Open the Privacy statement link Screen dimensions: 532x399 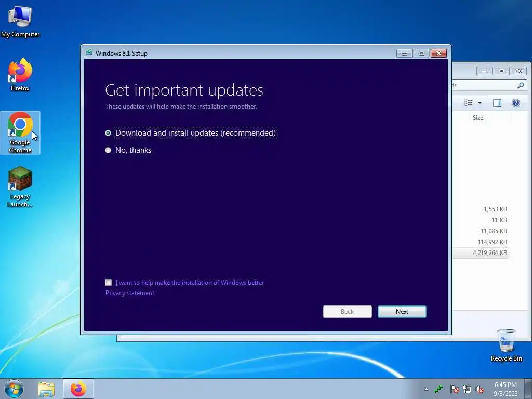coord(129,293)
